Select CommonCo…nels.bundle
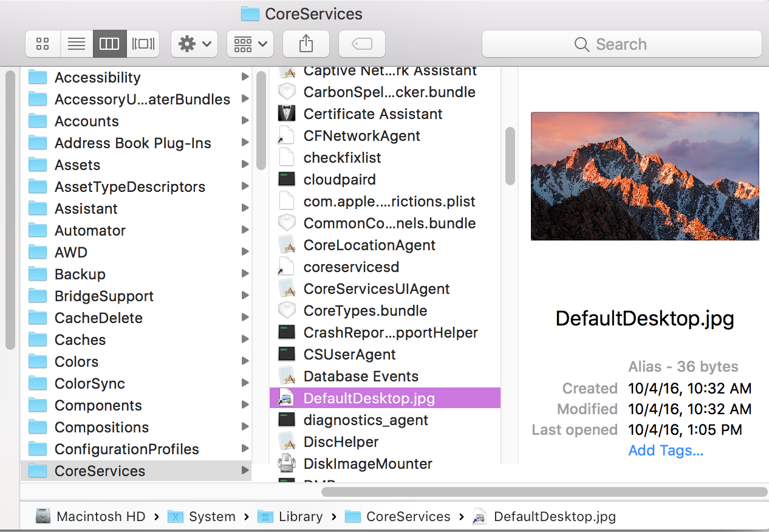 (x=385, y=223)
